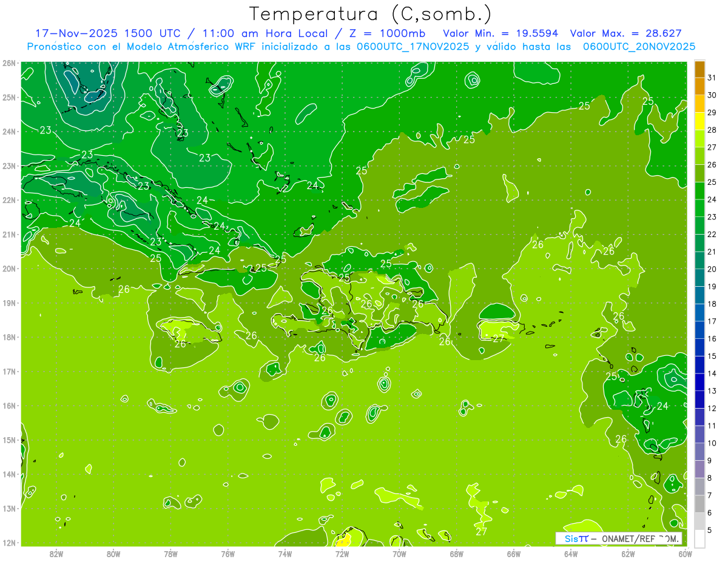This screenshot has height=562, width=728.
Task: Click the 20N latitude axis label
Action: [x=9, y=269]
